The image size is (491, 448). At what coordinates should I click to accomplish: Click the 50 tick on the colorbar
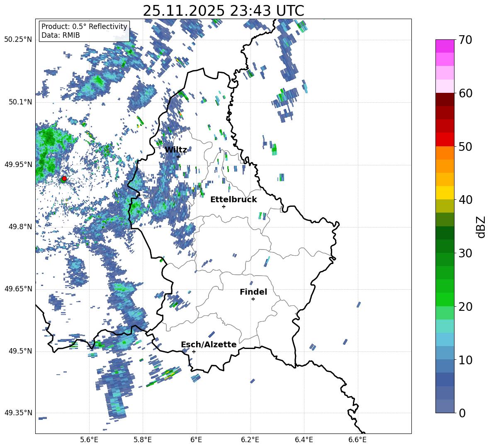click(x=465, y=146)
